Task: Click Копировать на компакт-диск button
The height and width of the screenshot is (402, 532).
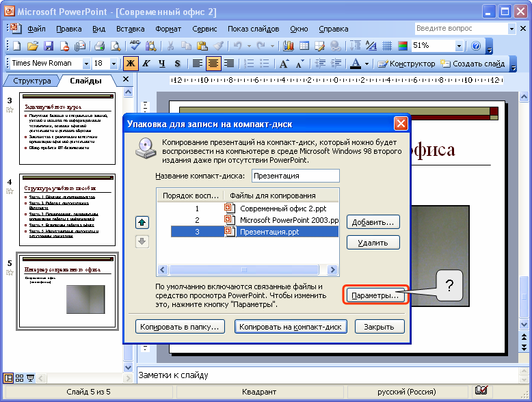Action: 291,327
